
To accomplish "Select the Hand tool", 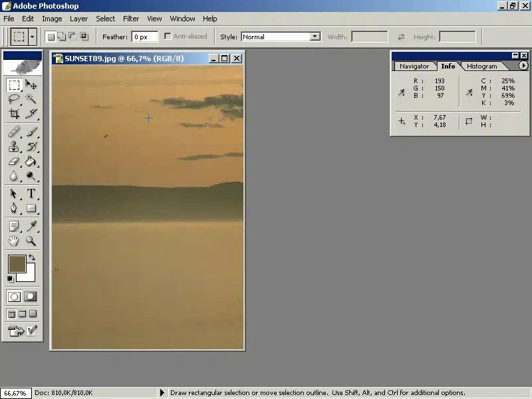I will [14, 241].
